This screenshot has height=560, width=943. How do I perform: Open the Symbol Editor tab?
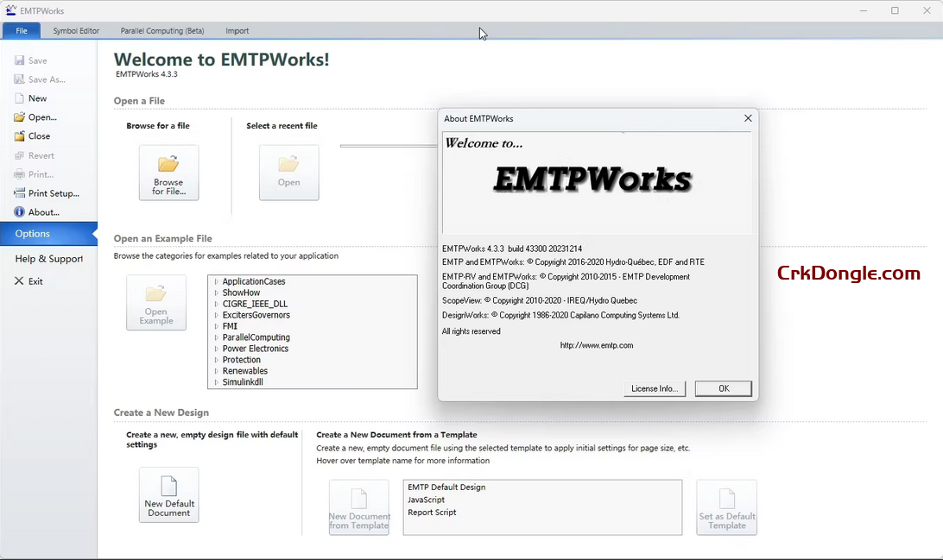76,31
